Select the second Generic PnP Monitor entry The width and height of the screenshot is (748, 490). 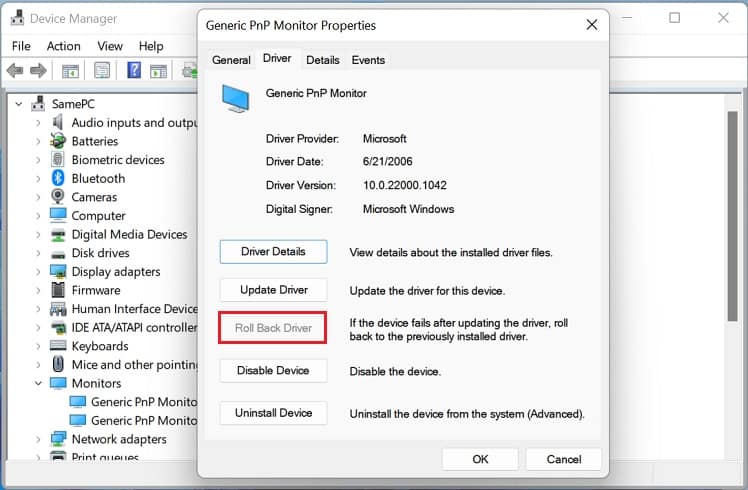[144, 420]
